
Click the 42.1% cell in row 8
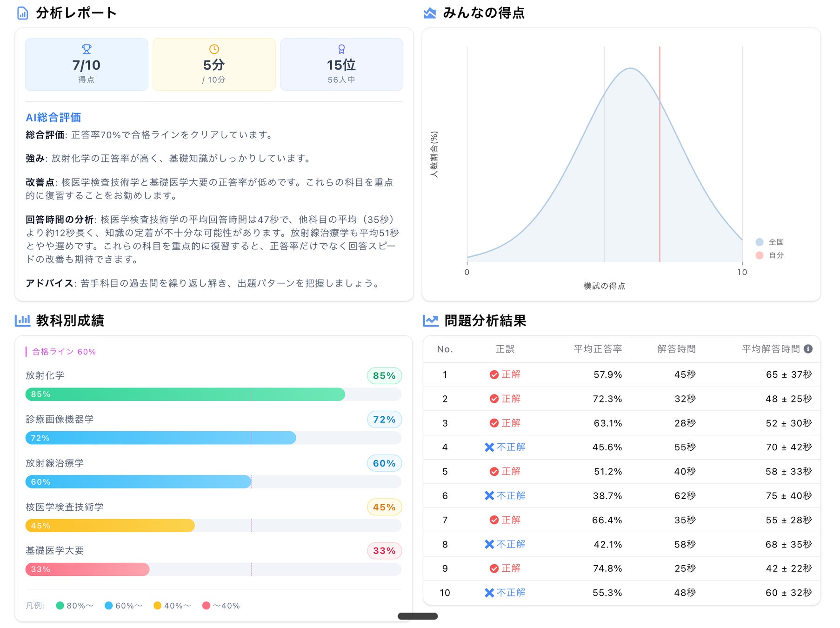pos(608,544)
